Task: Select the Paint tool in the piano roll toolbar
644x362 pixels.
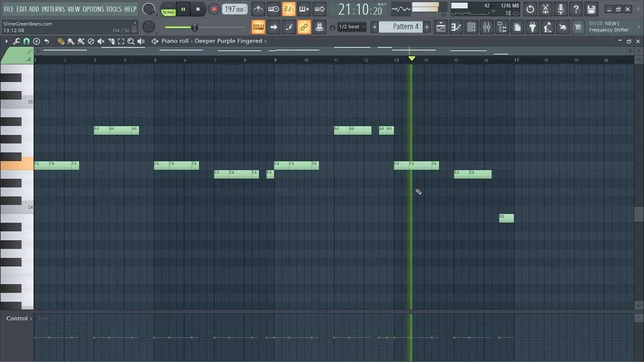Action: [70, 41]
